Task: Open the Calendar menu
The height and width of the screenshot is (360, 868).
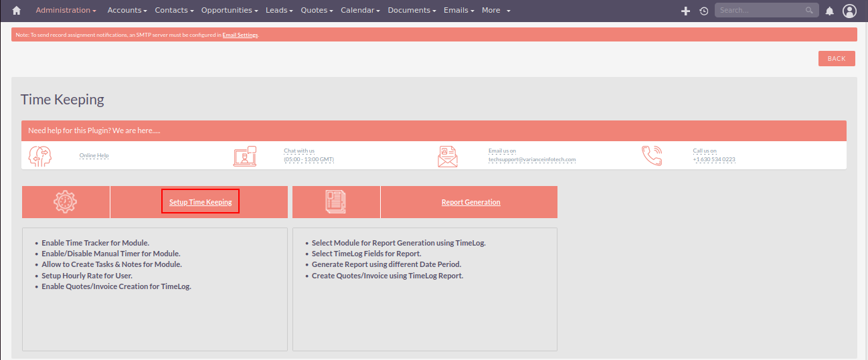Action: 360,11
